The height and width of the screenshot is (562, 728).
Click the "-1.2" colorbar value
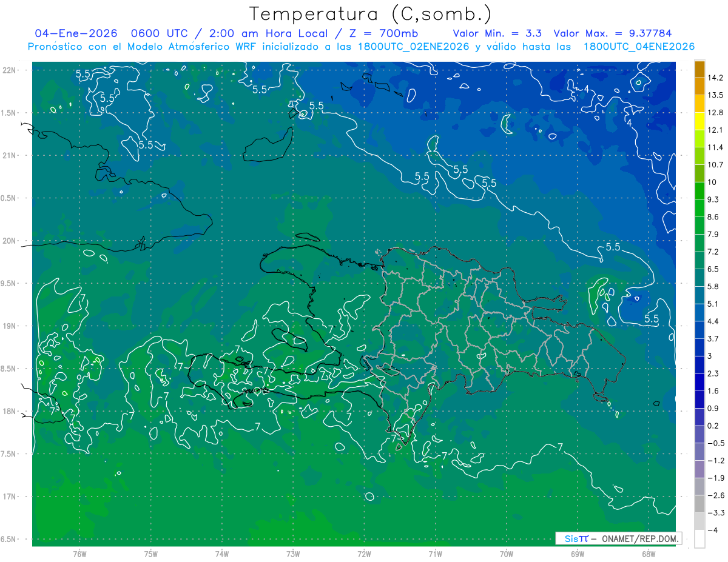pyautogui.click(x=716, y=461)
